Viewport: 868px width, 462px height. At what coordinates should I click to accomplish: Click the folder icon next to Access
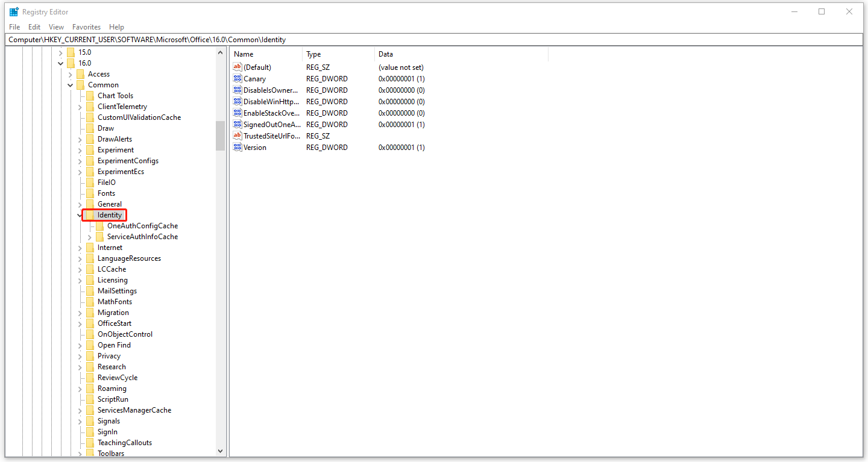81,74
